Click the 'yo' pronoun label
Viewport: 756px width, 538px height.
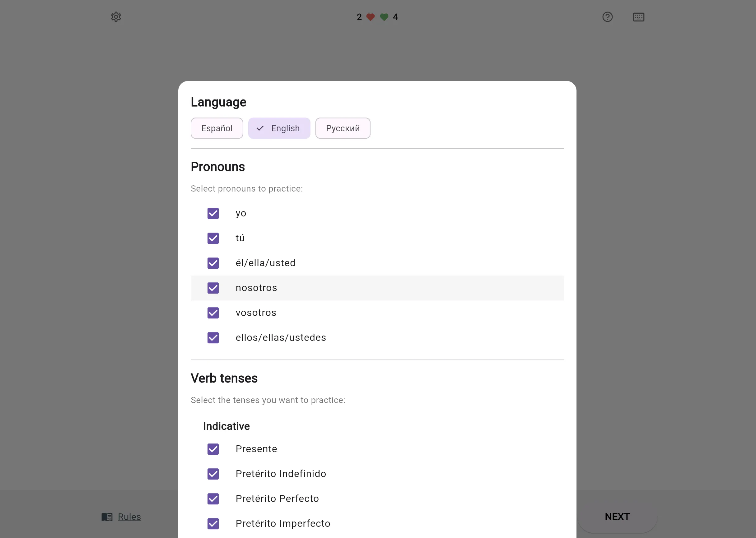point(241,213)
